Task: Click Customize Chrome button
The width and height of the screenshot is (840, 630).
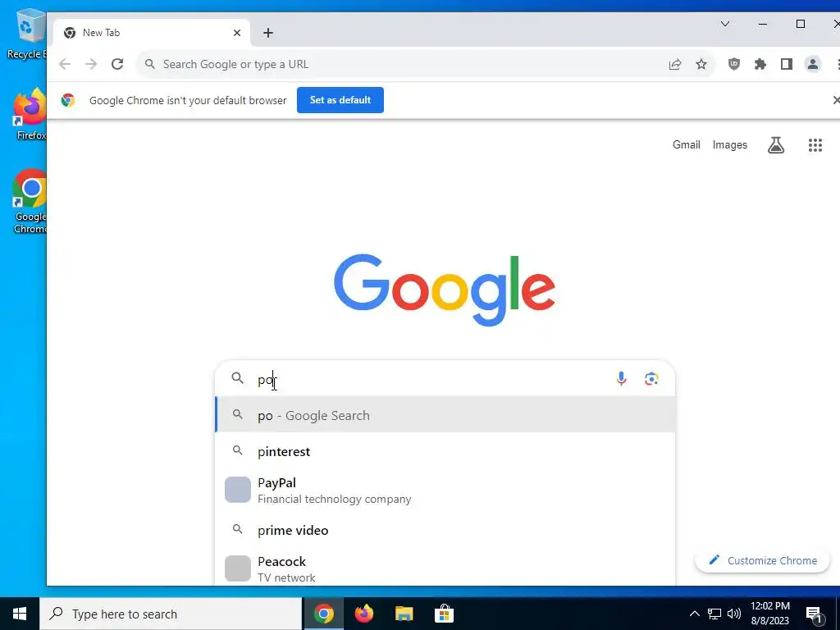Action: coord(762,560)
